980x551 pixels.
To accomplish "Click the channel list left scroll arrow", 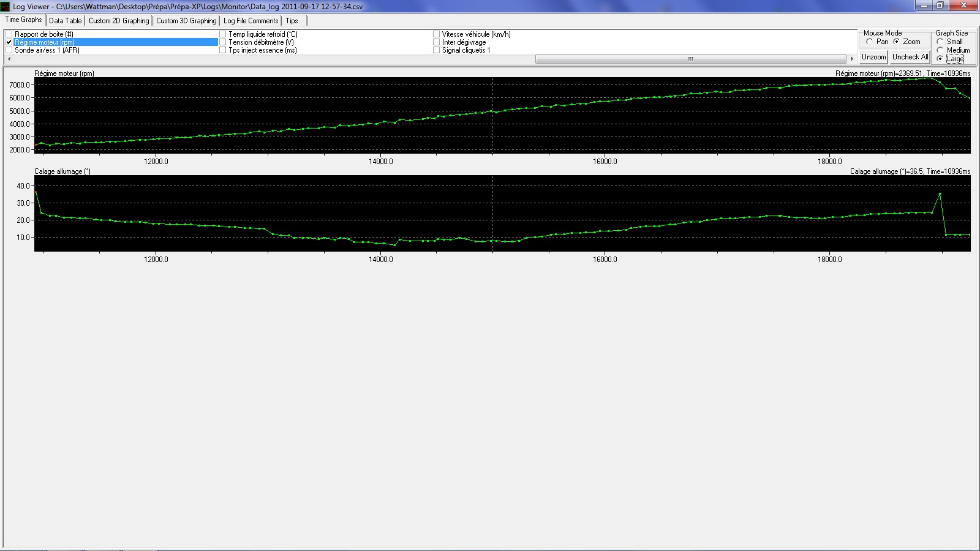I will (9, 59).
